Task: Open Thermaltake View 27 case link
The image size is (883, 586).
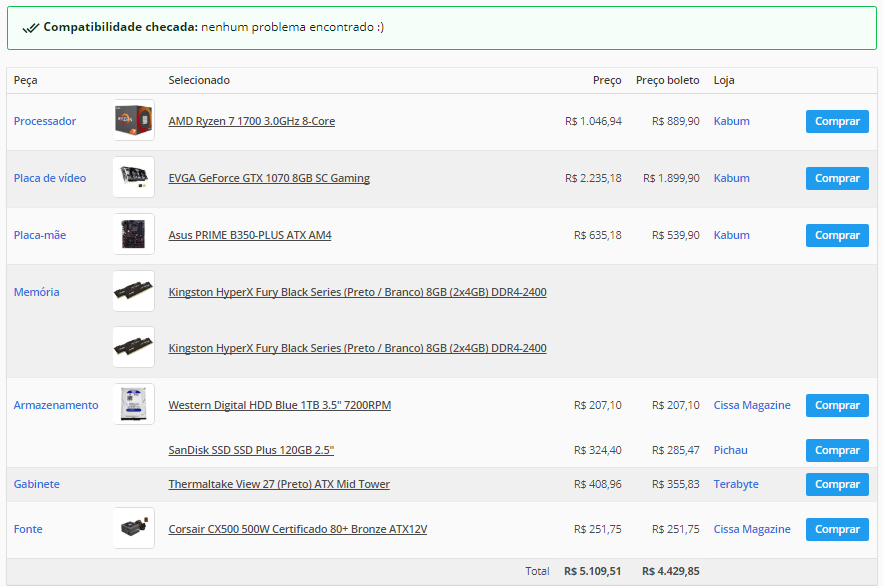Action: pos(279,484)
